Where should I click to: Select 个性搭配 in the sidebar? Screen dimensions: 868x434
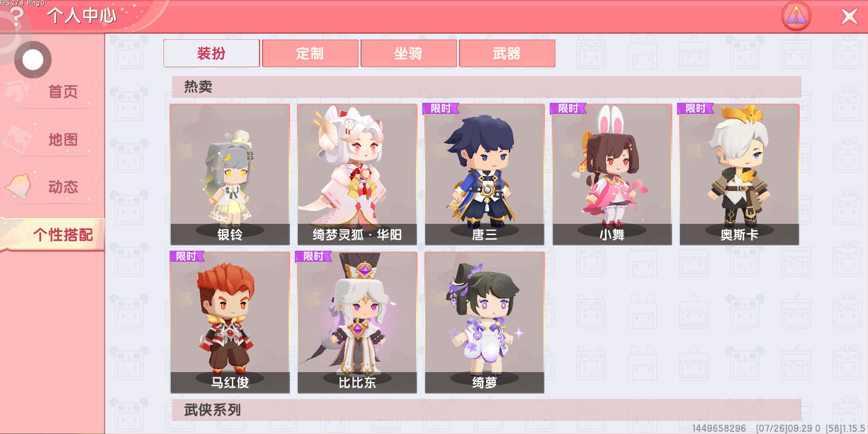click(52, 234)
